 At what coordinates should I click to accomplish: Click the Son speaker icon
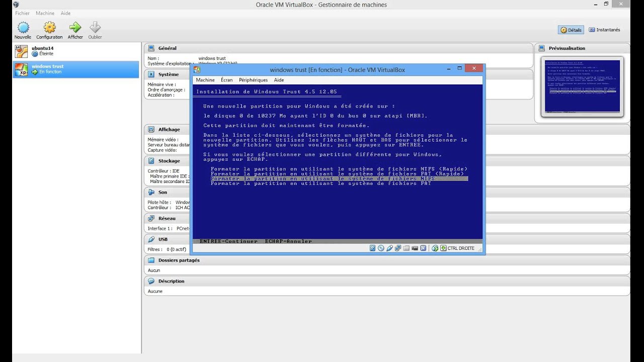pyautogui.click(x=151, y=192)
